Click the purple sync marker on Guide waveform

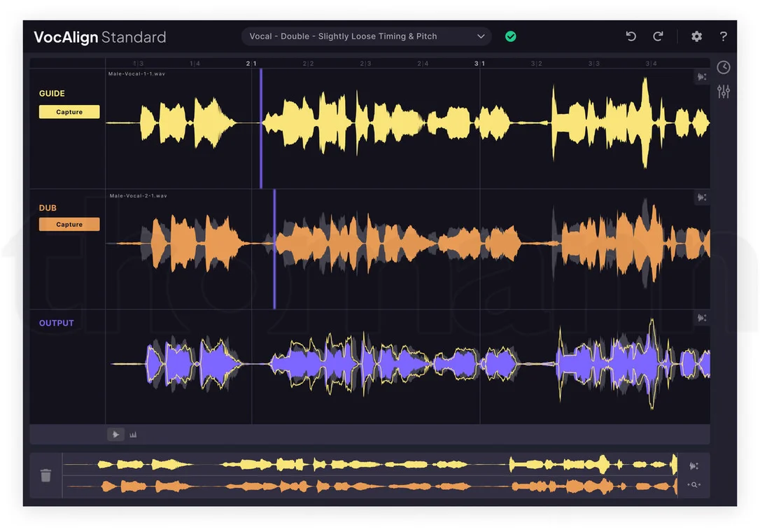[x=261, y=129]
